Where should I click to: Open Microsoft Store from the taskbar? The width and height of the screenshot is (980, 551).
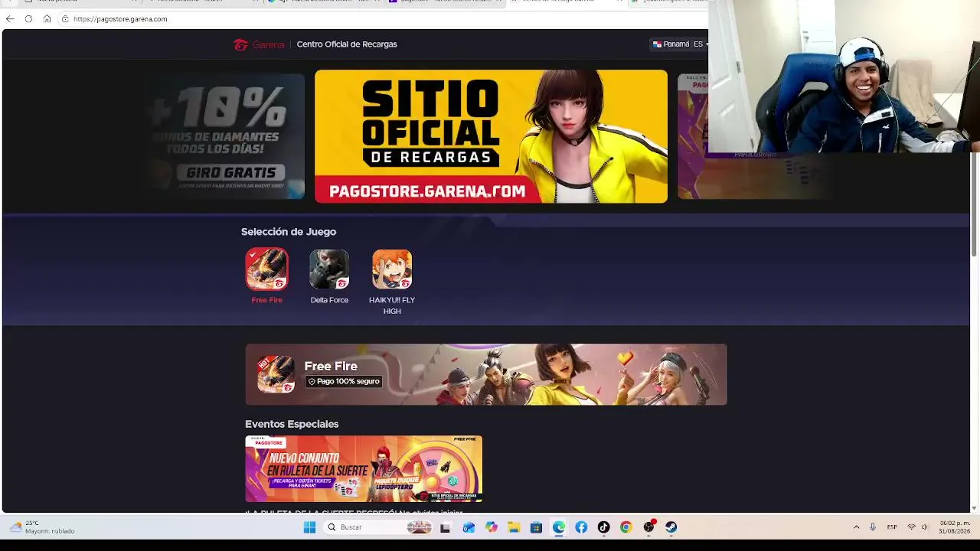(536, 527)
